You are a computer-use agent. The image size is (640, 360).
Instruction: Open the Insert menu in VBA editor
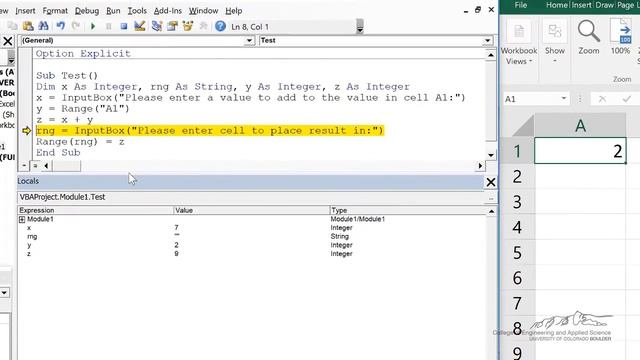(25, 11)
